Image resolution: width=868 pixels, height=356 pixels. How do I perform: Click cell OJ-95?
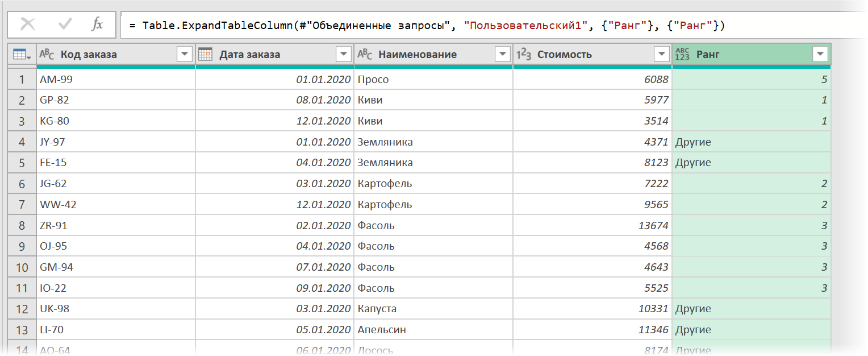(x=116, y=246)
